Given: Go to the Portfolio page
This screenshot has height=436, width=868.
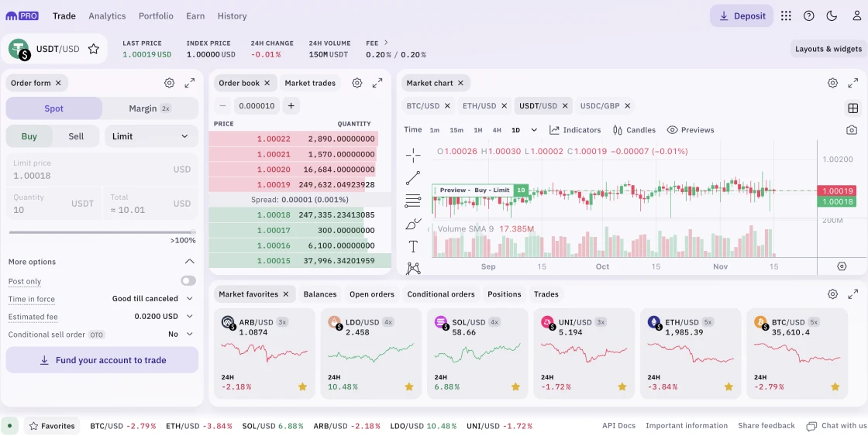Looking at the screenshot, I should tap(156, 16).
